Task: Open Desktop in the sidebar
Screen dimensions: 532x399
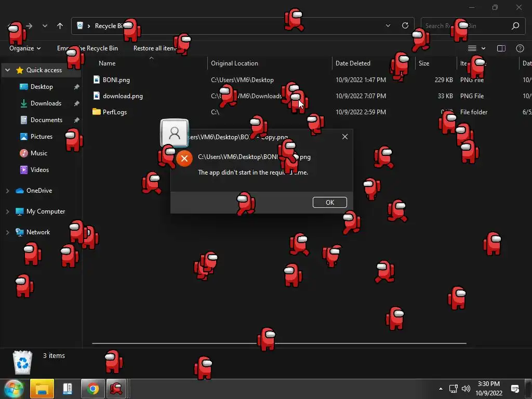Action: coord(42,87)
